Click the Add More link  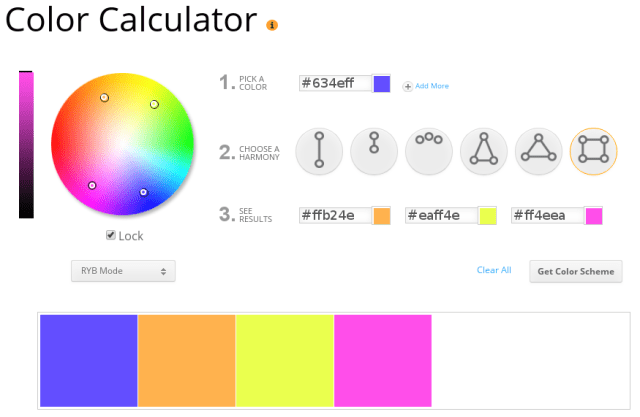pyautogui.click(x=432, y=86)
